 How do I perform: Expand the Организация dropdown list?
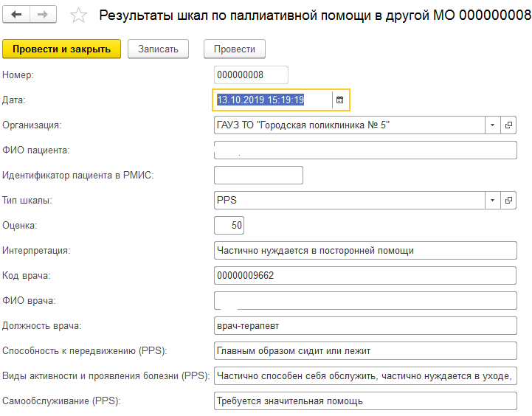[x=492, y=125]
